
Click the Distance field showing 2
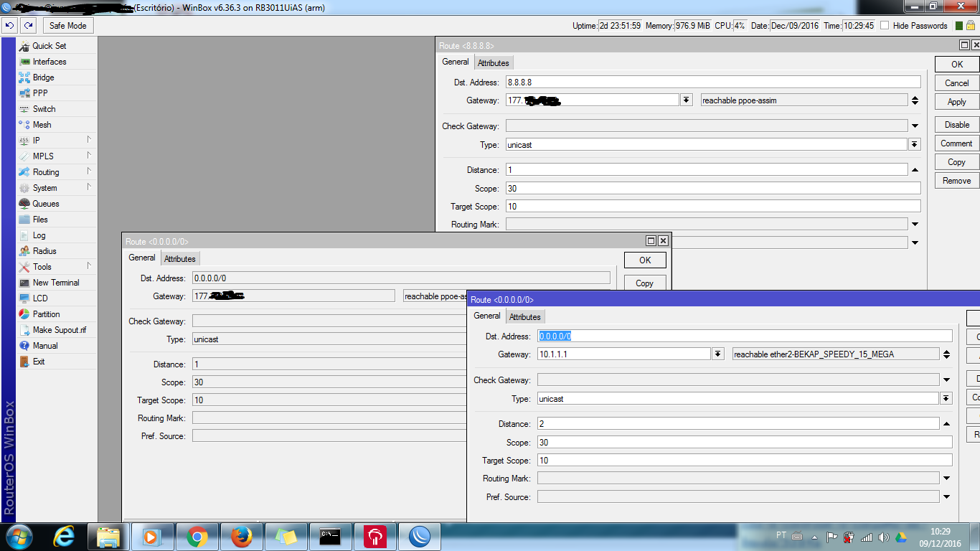(x=738, y=424)
